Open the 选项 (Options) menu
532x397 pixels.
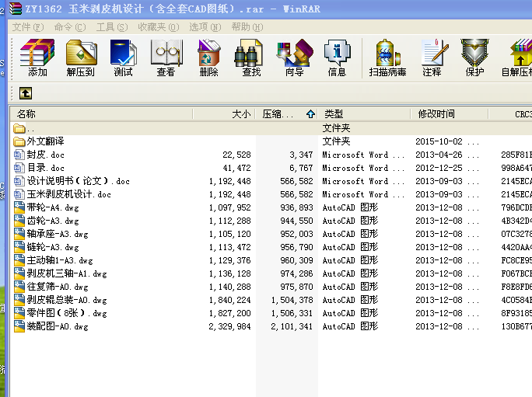click(204, 26)
